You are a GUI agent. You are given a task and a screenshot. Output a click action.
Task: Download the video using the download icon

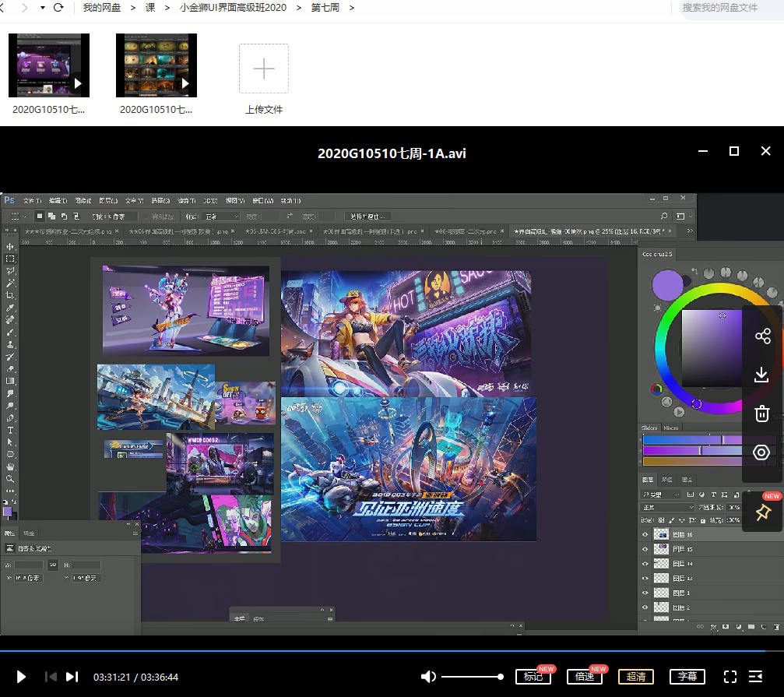(x=762, y=375)
